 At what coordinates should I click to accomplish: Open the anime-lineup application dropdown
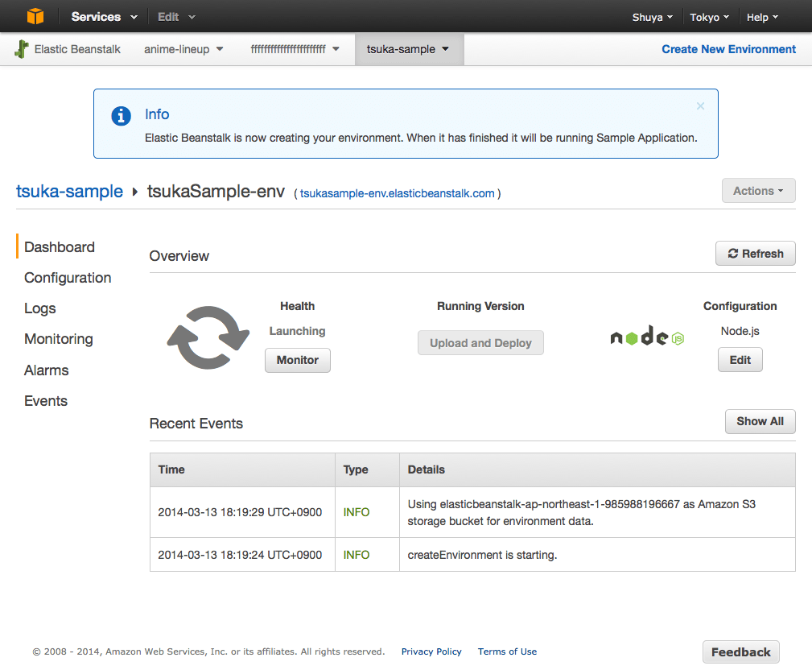click(183, 49)
